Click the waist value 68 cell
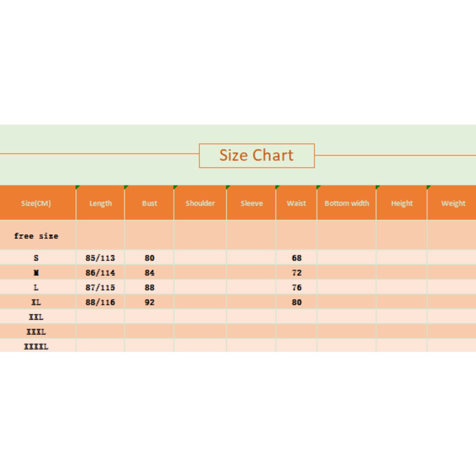Screen dimensions: 476x476 pyautogui.click(x=296, y=258)
